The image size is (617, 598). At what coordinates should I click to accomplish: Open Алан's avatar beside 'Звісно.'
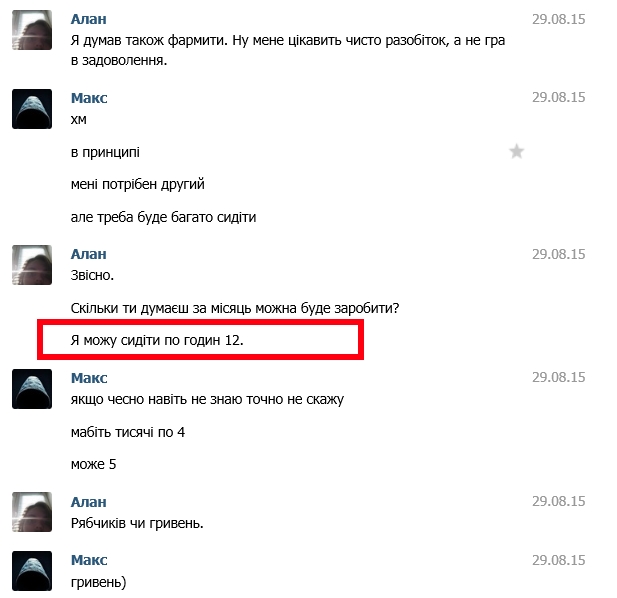[x=32, y=265]
